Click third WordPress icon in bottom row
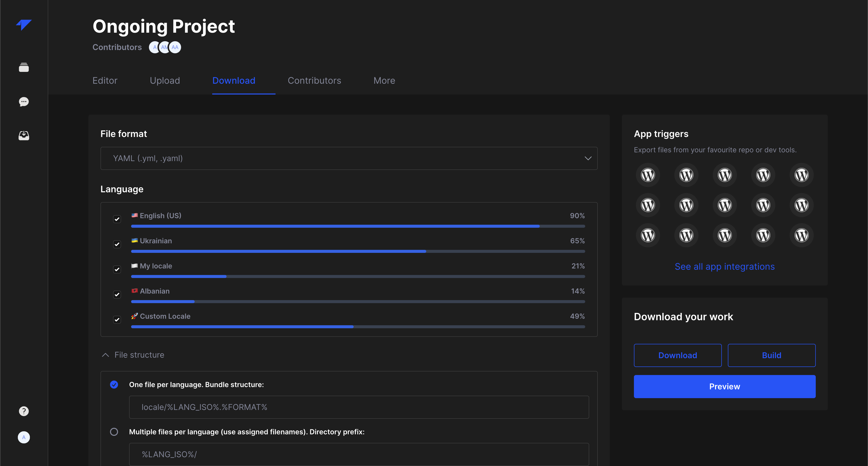This screenshot has height=466, width=868. [724, 235]
